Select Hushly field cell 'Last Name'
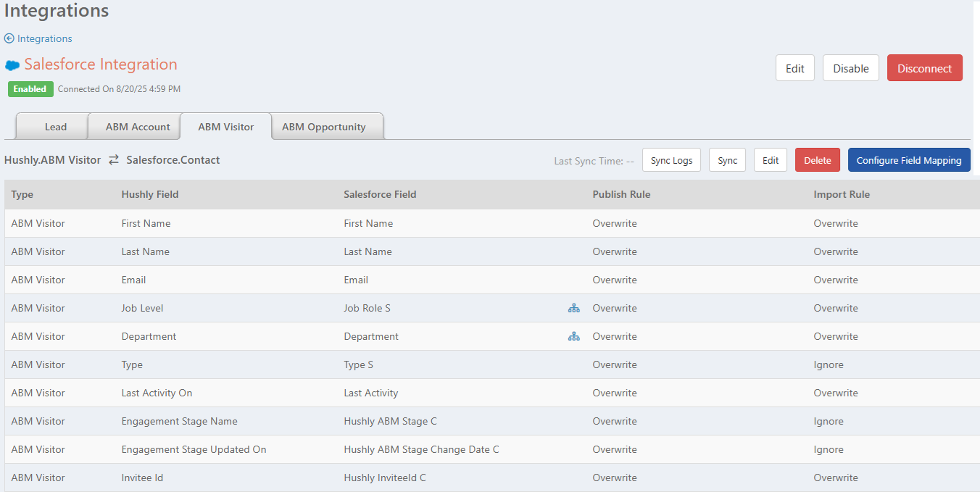The width and height of the screenshot is (980, 492). click(146, 251)
